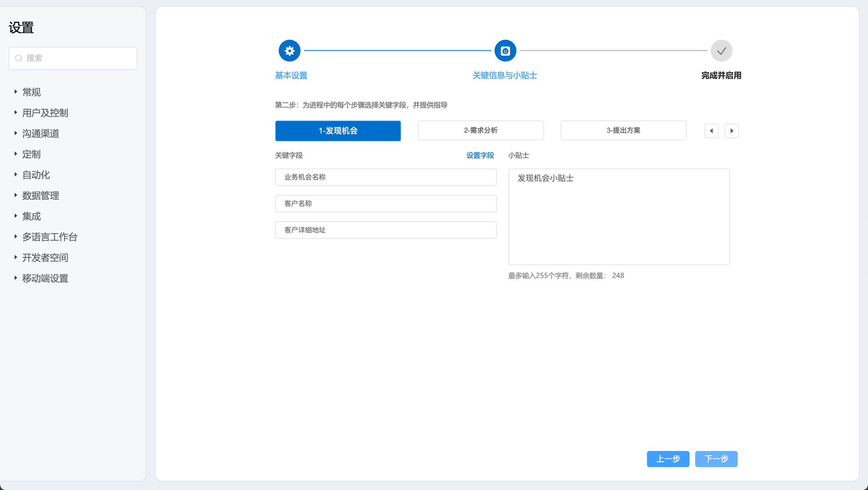This screenshot has height=490, width=868.
Task: Open the 开发者空间 menu group
Action: 45,258
